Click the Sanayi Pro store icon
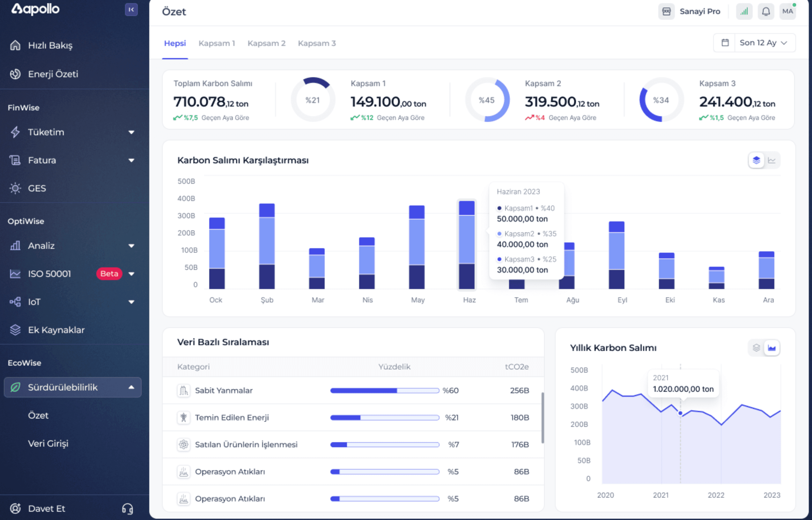 (666, 11)
